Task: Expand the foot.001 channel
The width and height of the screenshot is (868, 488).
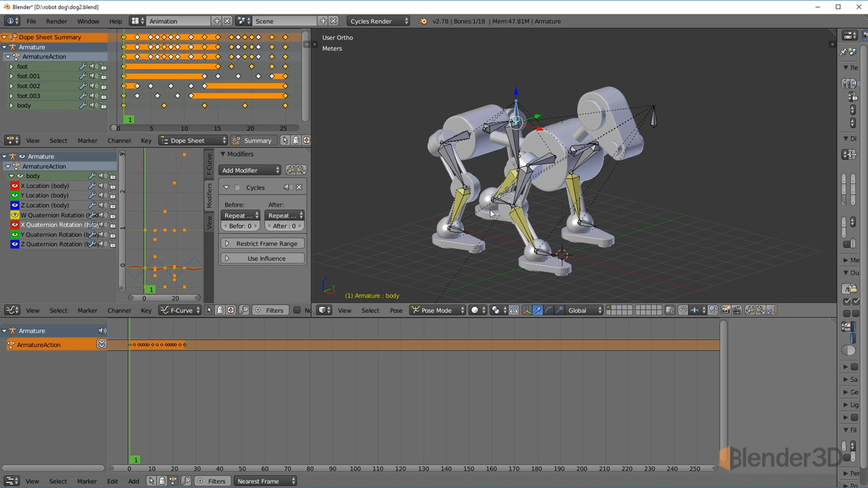Action: (x=12, y=76)
